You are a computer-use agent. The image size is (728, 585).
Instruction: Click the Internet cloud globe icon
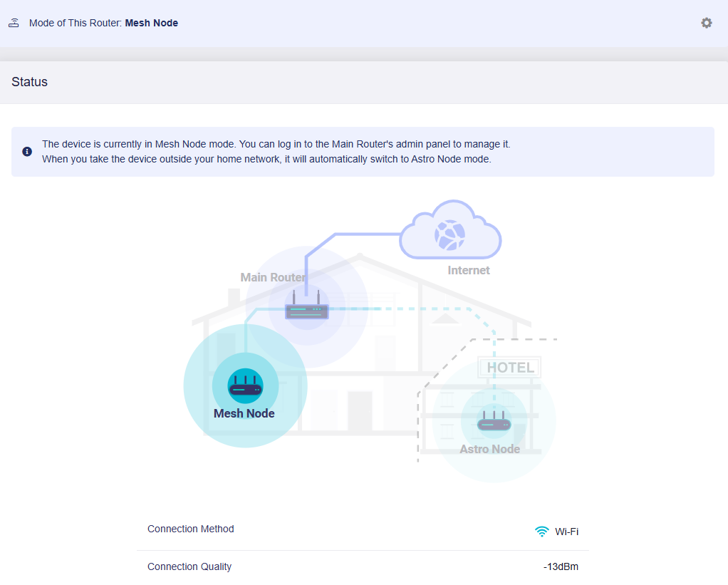449,235
